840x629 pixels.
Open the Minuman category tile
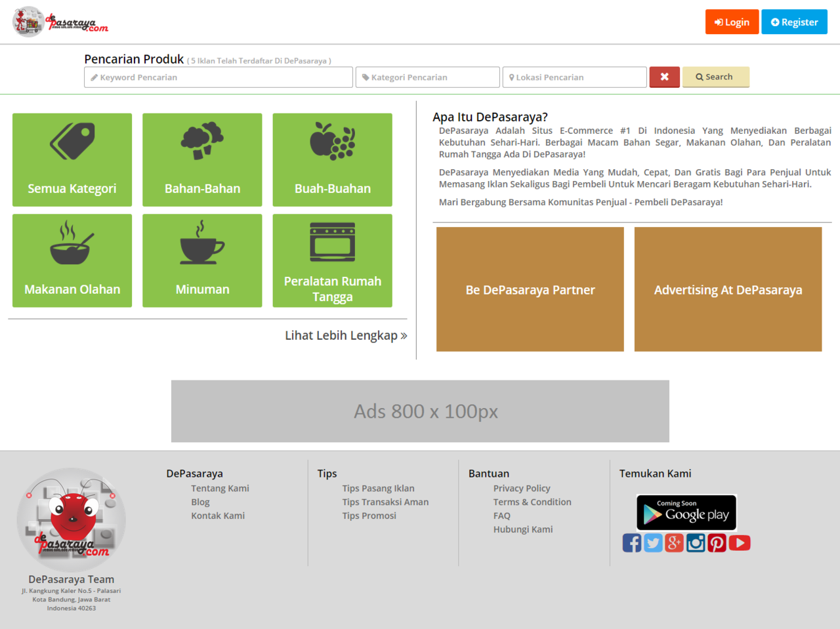(x=202, y=260)
